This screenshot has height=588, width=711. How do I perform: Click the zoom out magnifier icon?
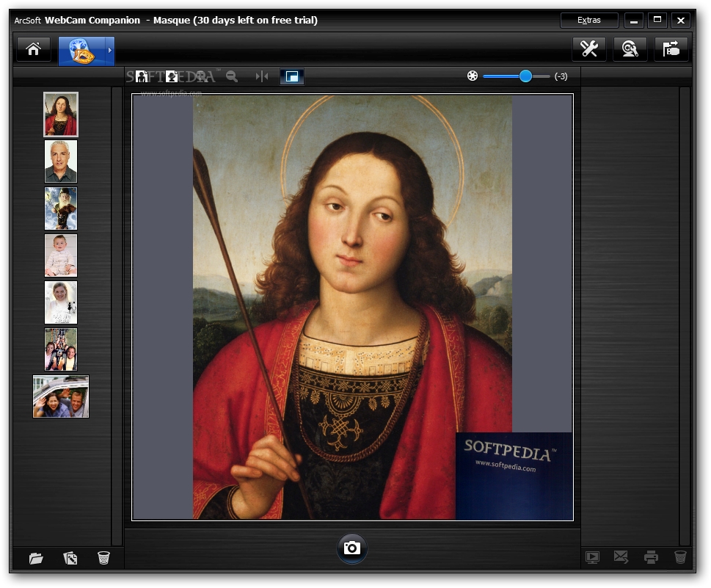(x=232, y=76)
